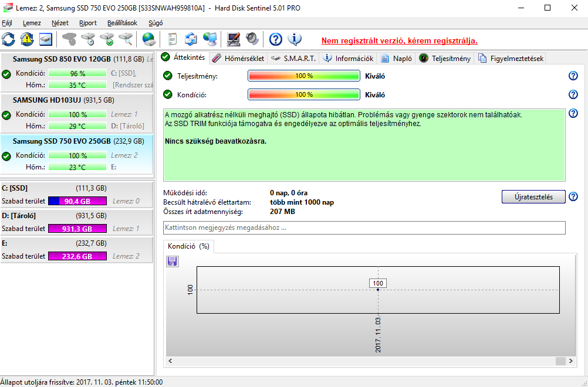Screen dimensions: 588x387
Task: Switch to the Hőmérséklet tab
Action: (x=238, y=59)
